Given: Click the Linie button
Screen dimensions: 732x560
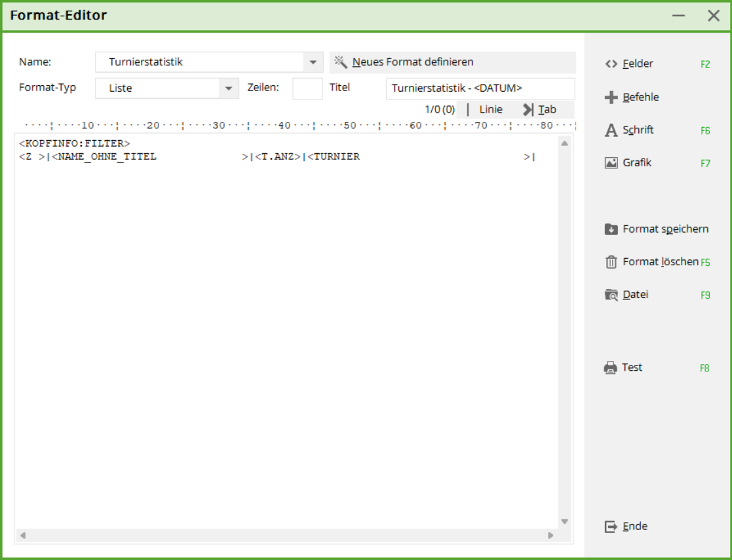Looking at the screenshot, I should pyautogui.click(x=490, y=109).
